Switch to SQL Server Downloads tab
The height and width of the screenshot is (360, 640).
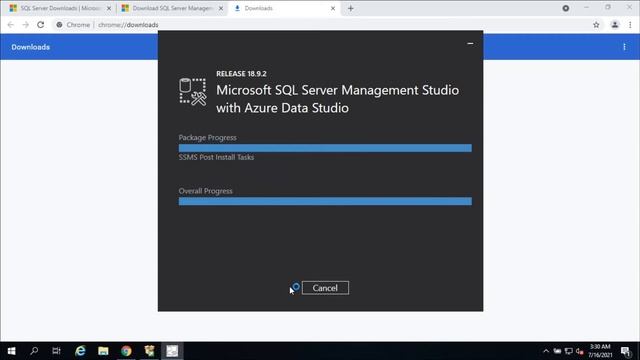pyautogui.click(x=60, y=8)
